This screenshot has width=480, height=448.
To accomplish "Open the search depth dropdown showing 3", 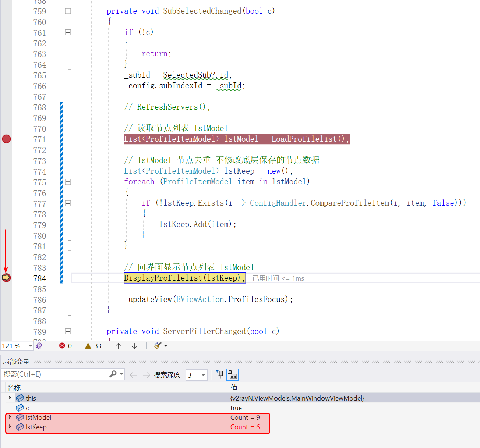I will click(203, 375).
